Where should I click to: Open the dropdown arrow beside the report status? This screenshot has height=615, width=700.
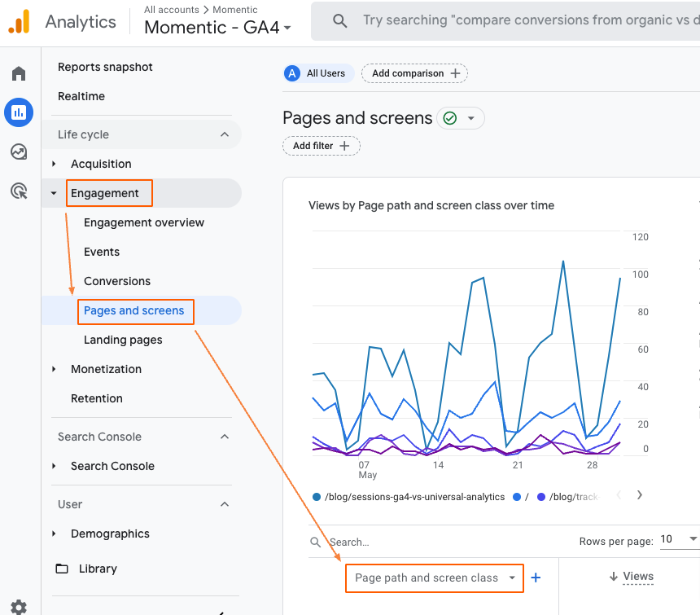pyautogui.click(x=471, y=118)
